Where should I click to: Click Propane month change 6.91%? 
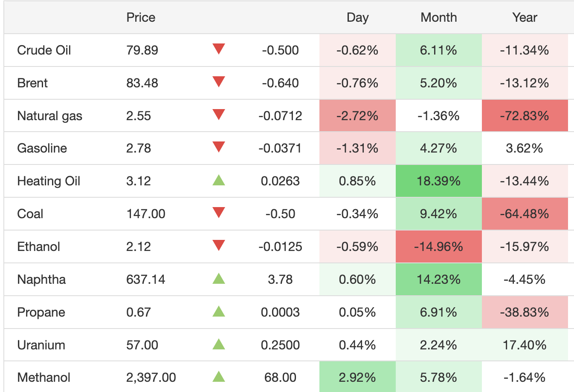pos(438,312)
